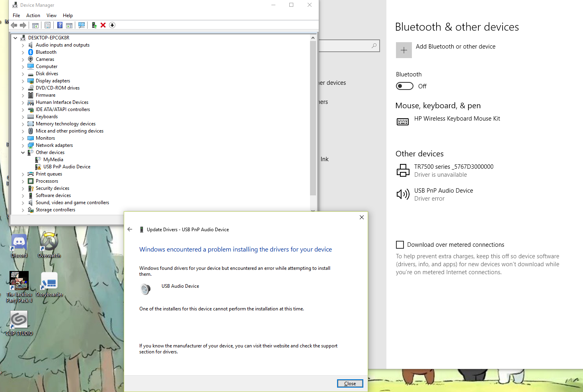Click the Update device driver toolbar icon
Viewport: 583px width, 392px height.
[x=94, y=25]
